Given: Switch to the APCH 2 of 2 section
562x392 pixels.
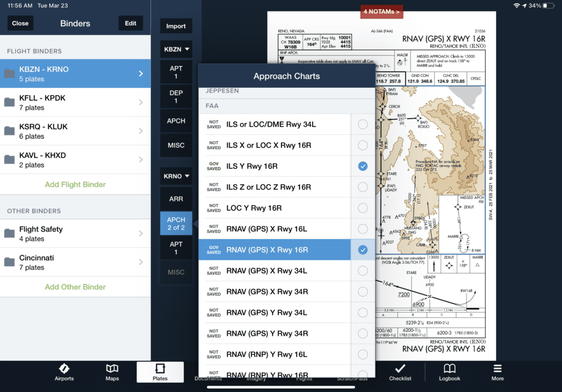Looking at the screenshot, I should (x=176, y=223).
